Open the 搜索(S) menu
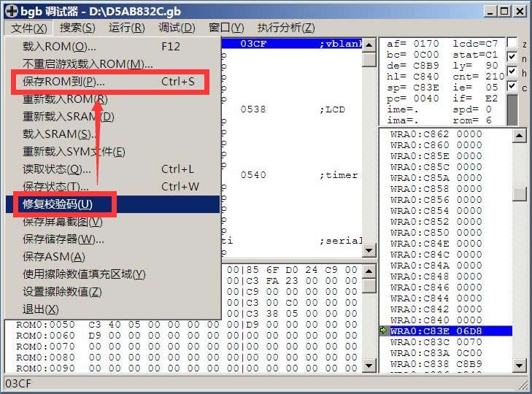532x394 pixels. click(77, 28)
